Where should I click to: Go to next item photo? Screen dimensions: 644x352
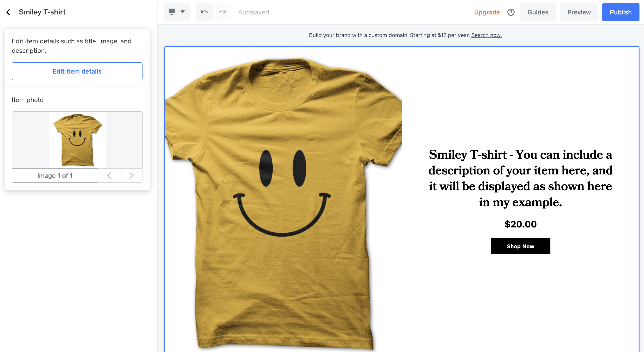click(x=131, y=176)
